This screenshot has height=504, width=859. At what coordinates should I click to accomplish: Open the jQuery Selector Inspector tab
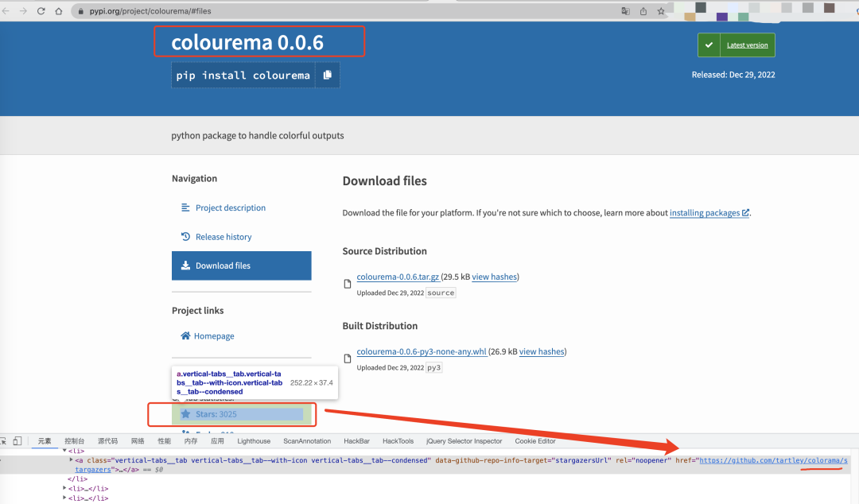tap(464, 441)
